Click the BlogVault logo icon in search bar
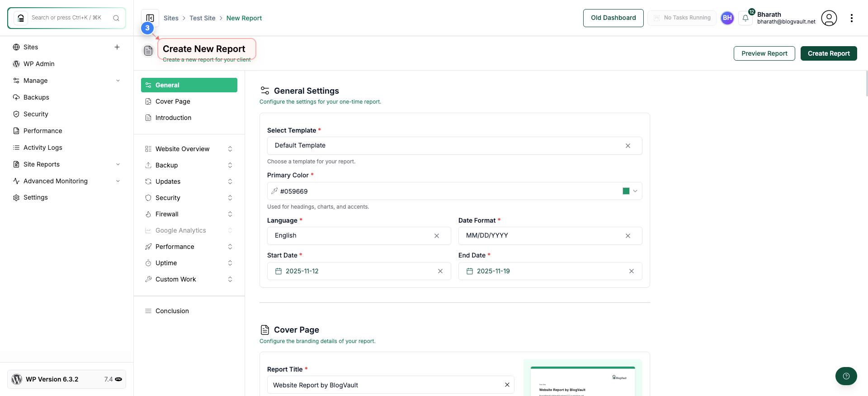Viewport: 868px width, 396px height. [x=21, y=18]
